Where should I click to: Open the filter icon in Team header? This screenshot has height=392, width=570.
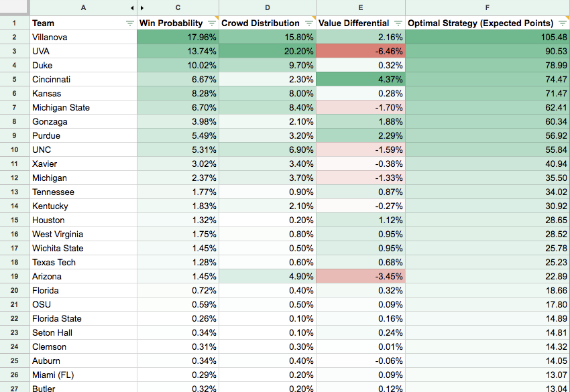(130, 23)
